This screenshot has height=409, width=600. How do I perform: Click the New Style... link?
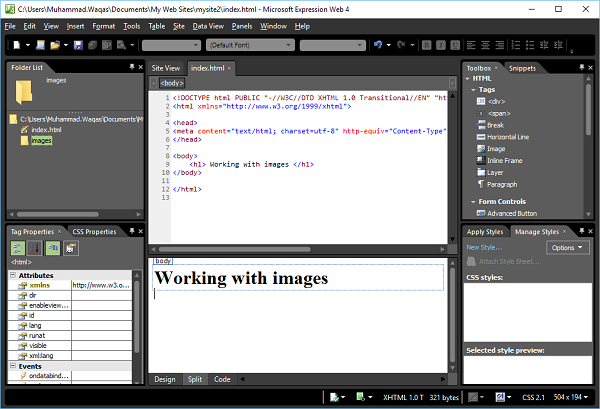point(485,247)
